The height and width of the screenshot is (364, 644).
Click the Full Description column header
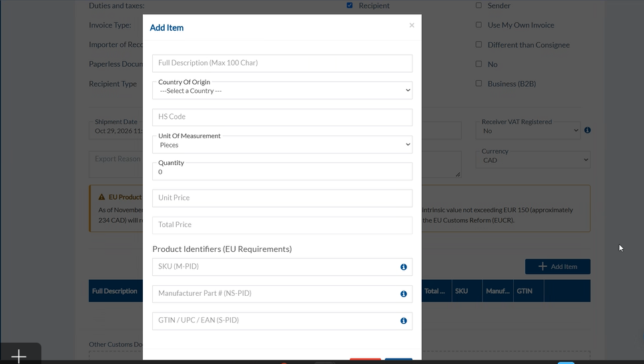pos(115,291)
